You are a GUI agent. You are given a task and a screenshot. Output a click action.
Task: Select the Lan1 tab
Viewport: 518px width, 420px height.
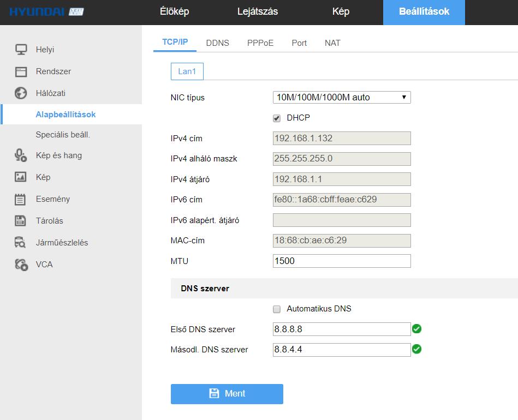tap(187, 71)
